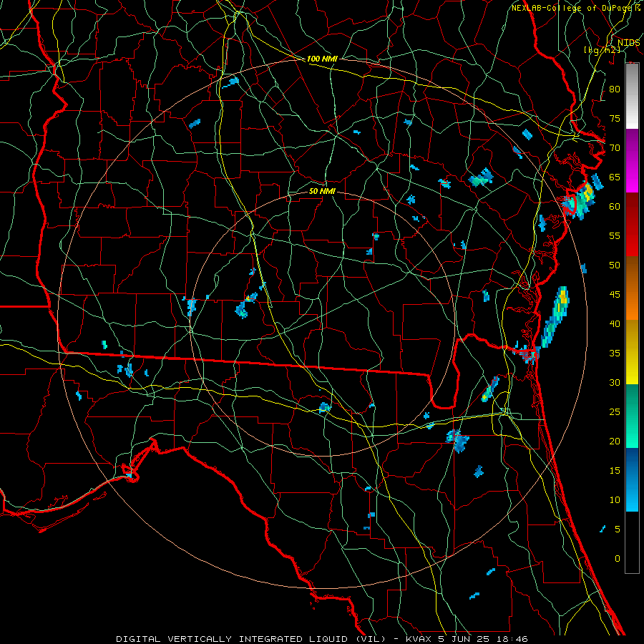
Task: Pick the gray-white segment of the color bar
Action: point(632,96)
